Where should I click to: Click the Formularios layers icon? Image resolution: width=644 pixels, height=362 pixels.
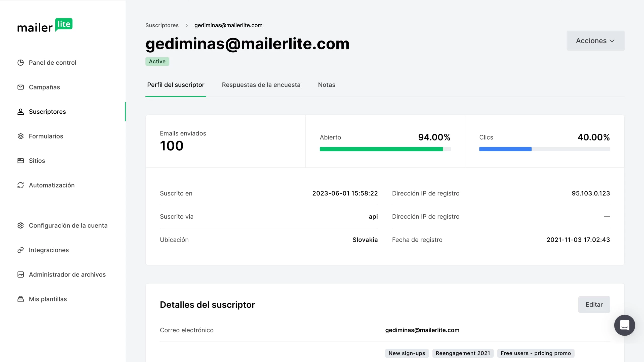tap(21, 136)
